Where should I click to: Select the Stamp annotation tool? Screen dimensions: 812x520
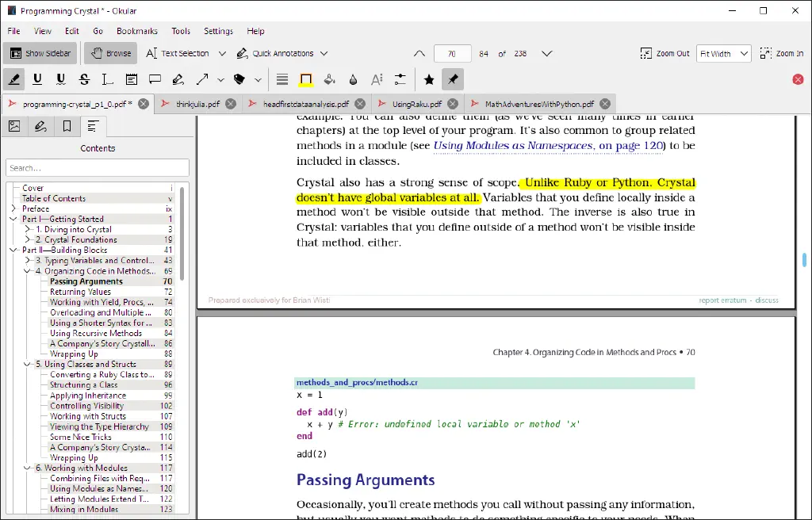239,79
